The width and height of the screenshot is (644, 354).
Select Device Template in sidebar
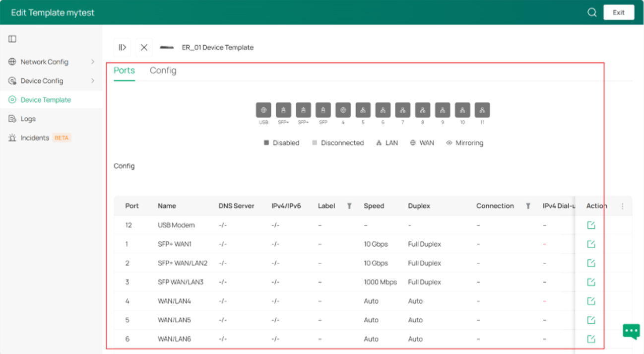tap(46, 100)
